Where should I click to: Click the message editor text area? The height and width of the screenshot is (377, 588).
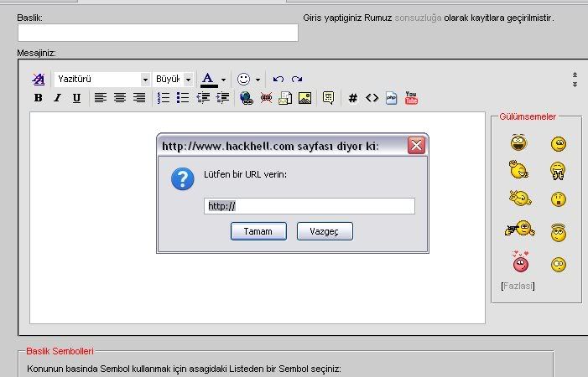[258, 218]
